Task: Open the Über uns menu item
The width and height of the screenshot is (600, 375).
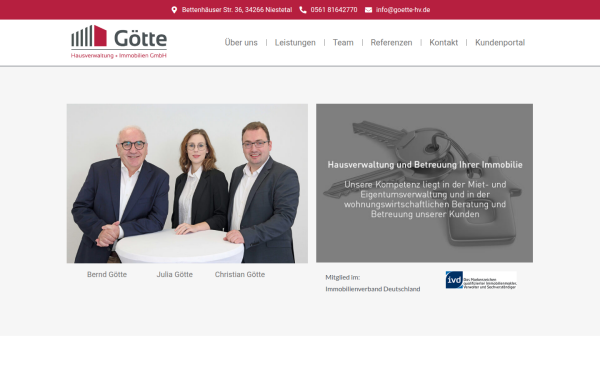Action: pyautogui.click(x=241, y=42)
